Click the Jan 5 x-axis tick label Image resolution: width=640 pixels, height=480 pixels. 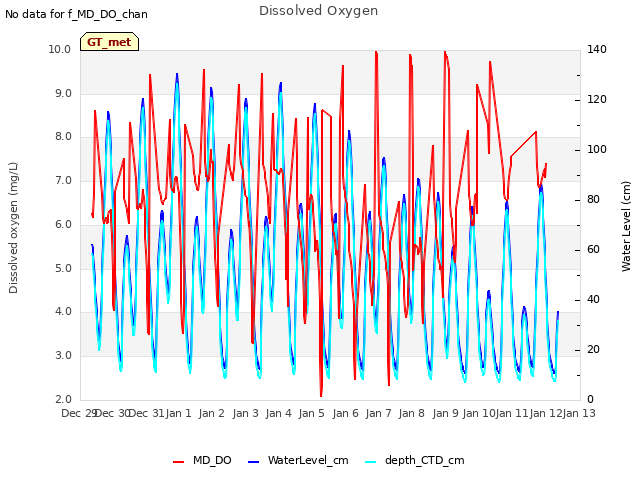311,413
